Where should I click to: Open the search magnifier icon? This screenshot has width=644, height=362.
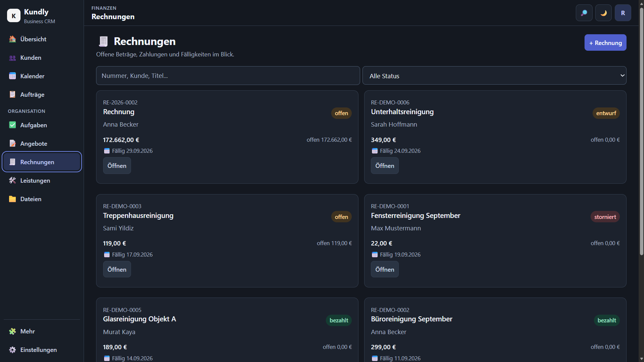coord(584,13)
